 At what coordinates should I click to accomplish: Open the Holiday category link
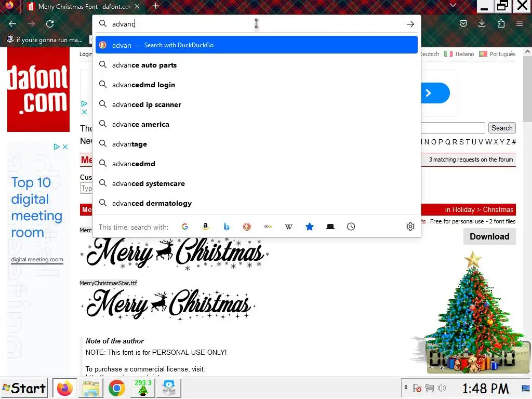pyautogui.click(x=463, y=209)
